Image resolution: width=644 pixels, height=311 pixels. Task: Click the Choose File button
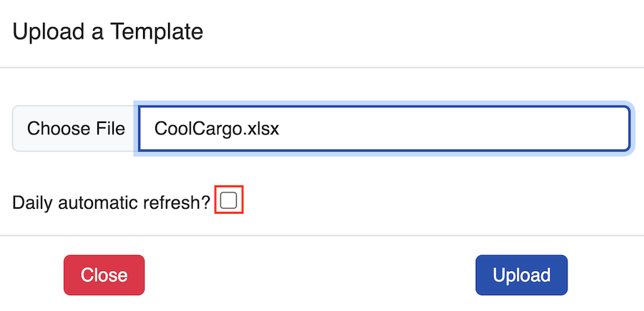click(x=75, y=129)
